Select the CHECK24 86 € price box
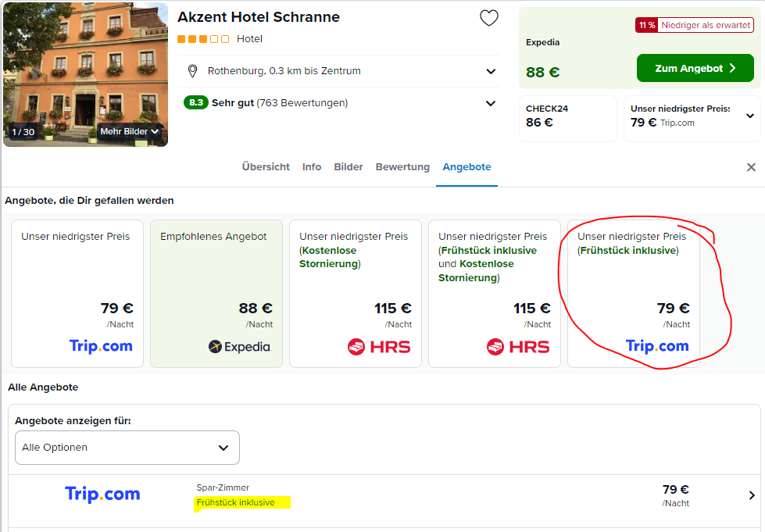This screenshot has width=765, height=532. [568, 119]
